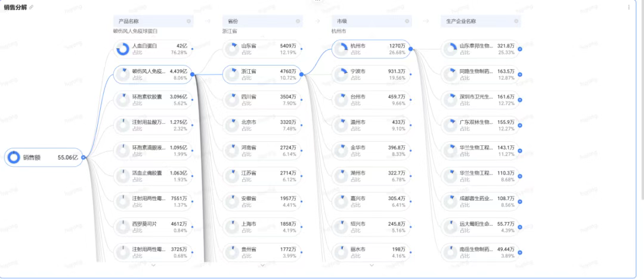644x280 pixels.
Task: Select the 人血白蛋白 product node
Action: (153, 49)
